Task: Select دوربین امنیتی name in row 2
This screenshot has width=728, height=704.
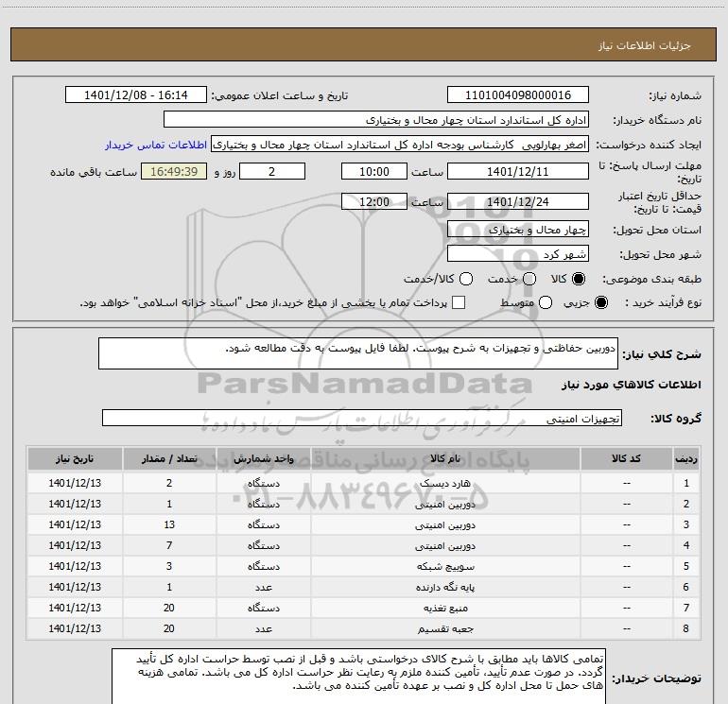Action: click(x=445, y=504)
